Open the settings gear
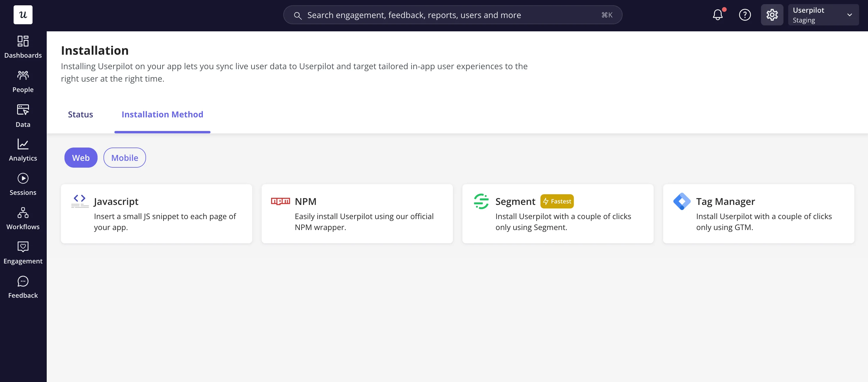 click(x=772, y=15)
